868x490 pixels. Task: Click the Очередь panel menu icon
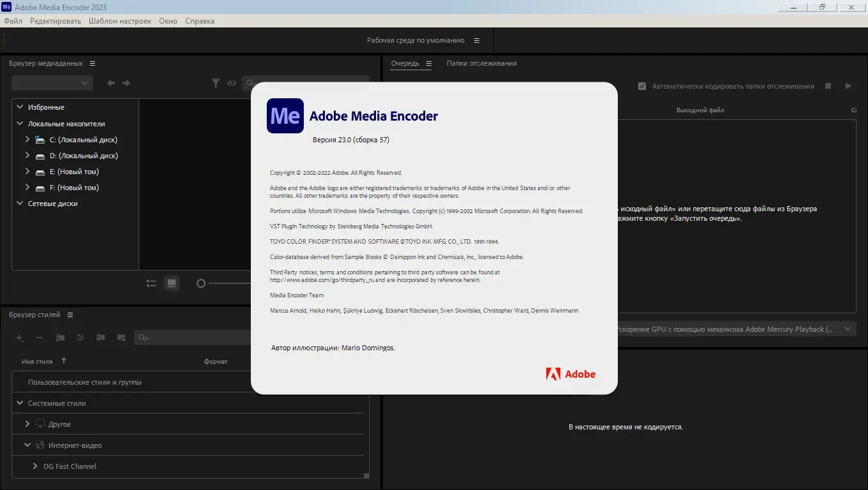click(x=429, y=64)
